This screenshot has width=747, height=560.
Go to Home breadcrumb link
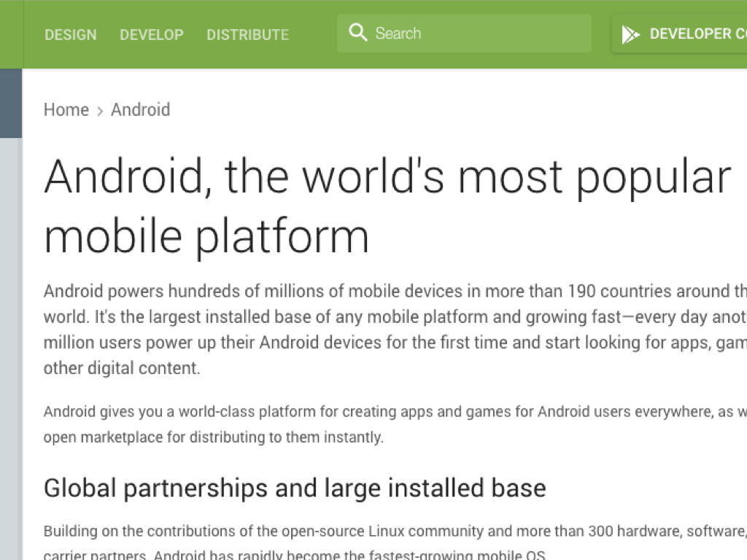click(66, 109)
